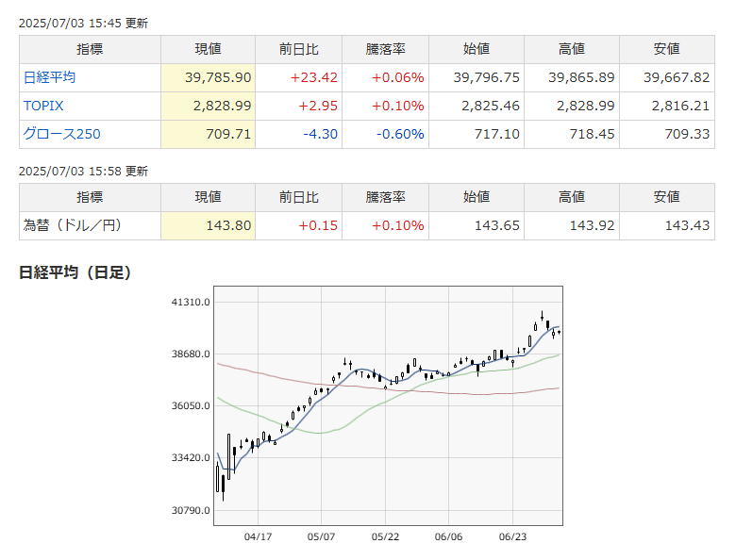Click the 05/22 chart date label

click(385, 536)
